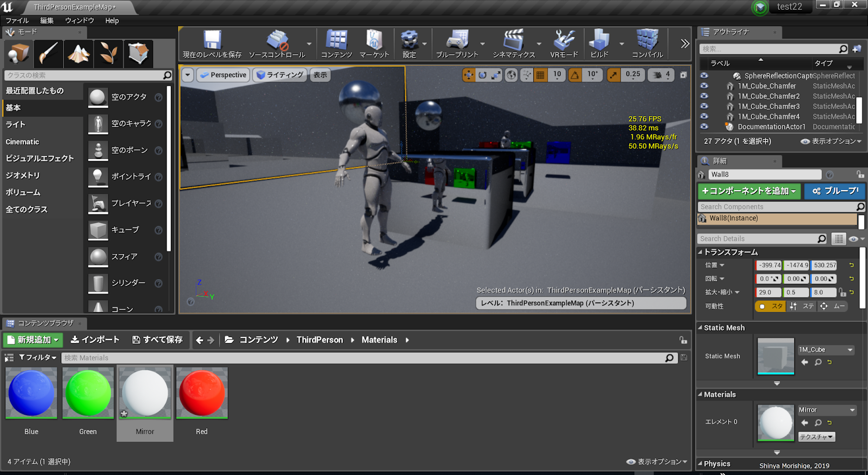Open the Perspective view type dropdown
Viewport: 868px width, 475px height.
[223, 75]
